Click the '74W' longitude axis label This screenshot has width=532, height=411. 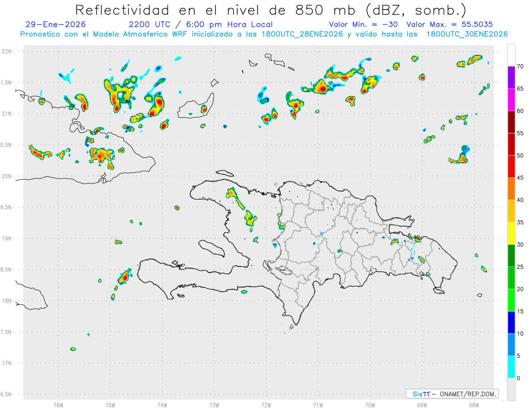point(162,405)
